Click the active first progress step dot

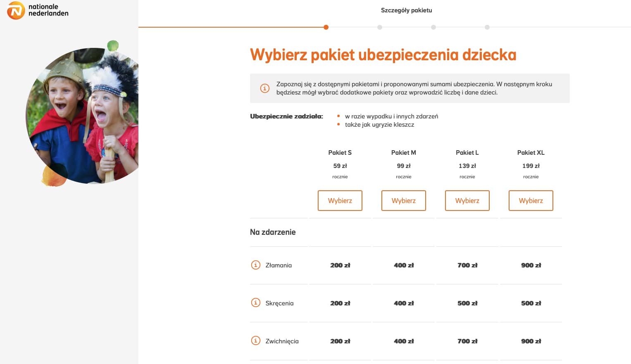(326, 27)
